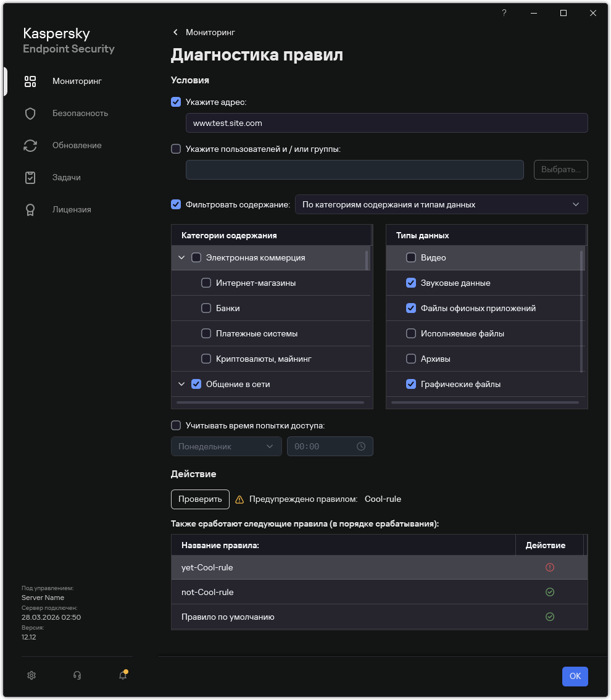Click the Проверить button
This screenshot has width=611, height=700.
[x=200, y=499]
